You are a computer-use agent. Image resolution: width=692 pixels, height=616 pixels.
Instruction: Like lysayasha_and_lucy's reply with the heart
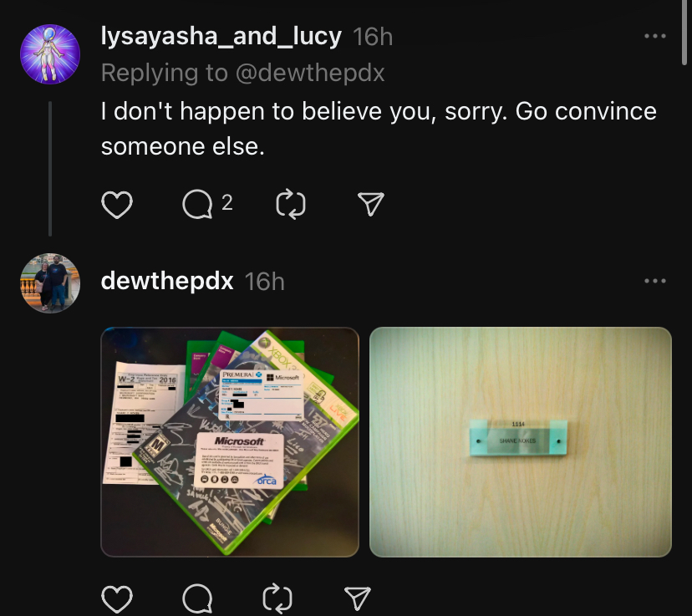point(117,205)
